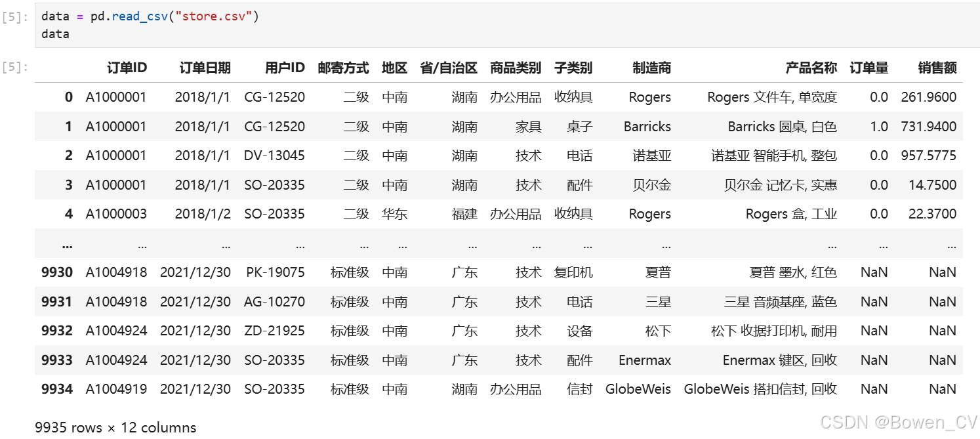
Task: Click sales value 22.3700
Action: coord(933,214)
